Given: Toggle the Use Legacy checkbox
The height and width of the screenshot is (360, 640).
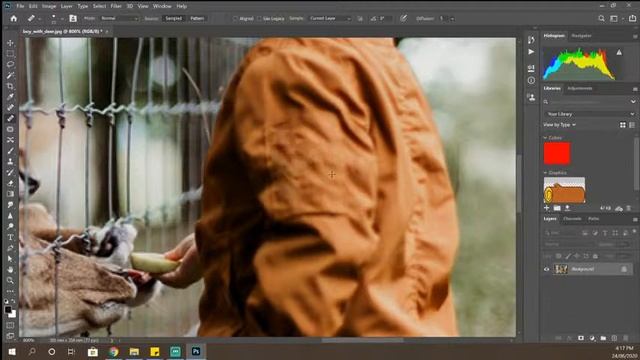Looking at the screenshot, I should (260, 19).
